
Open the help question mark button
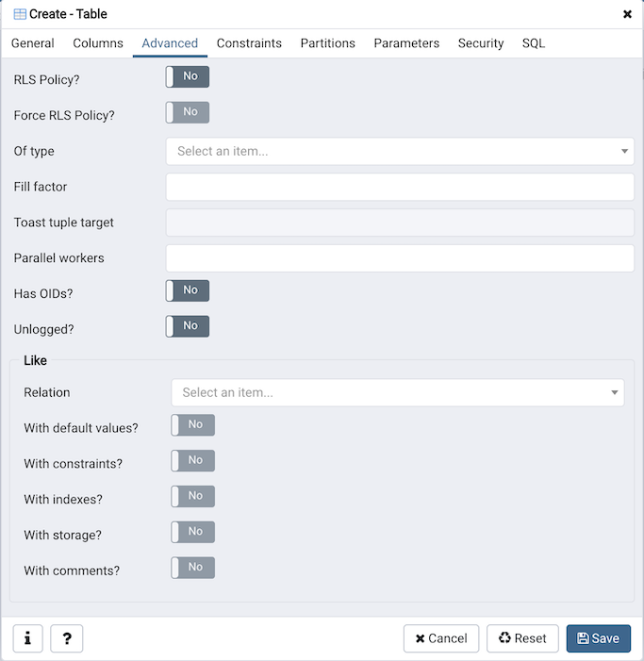point(67,638)
